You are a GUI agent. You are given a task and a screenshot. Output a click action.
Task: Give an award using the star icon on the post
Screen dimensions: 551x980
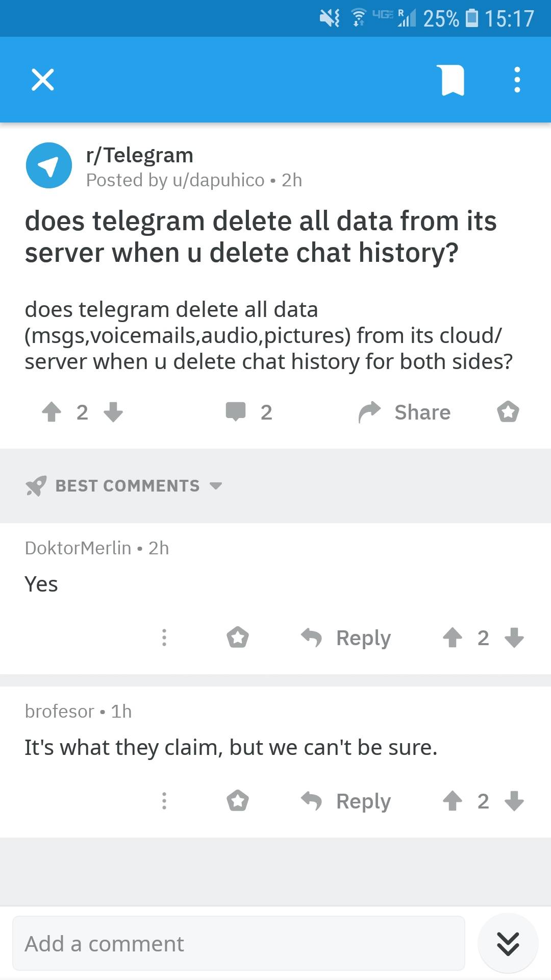(x=508, y=411)
